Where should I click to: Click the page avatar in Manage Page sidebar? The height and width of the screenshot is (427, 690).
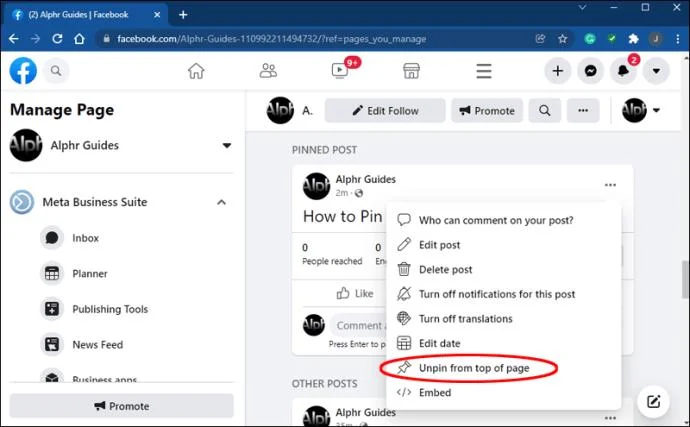coord(26,145)
